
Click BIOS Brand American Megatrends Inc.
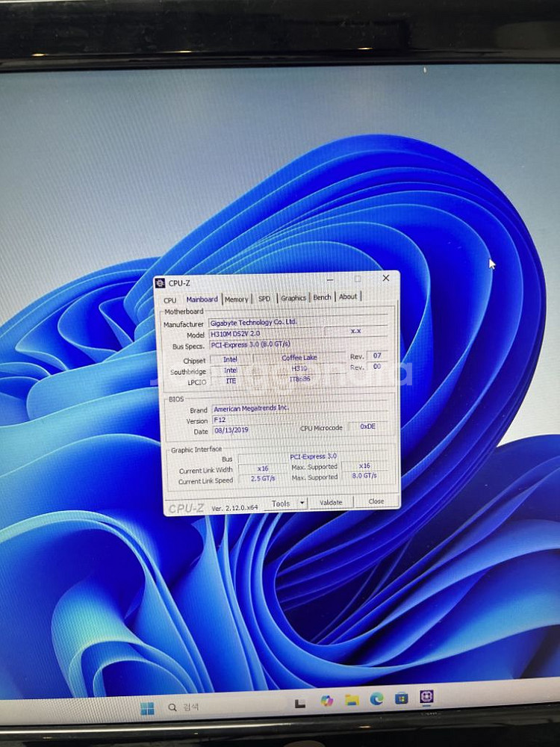[299, 409]
